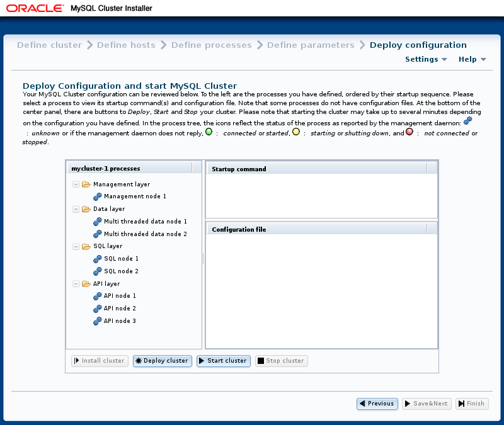Collapse the SQL layer tree node
The height and width of the screenshot is (425, 504).
[76, 246]
